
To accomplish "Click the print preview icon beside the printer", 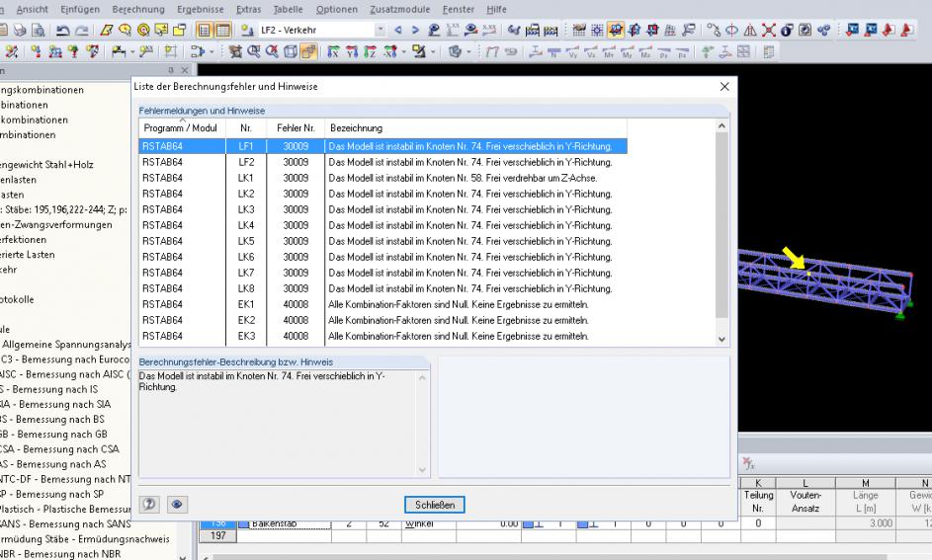I will pyautogui.click(x=38, y=30).
